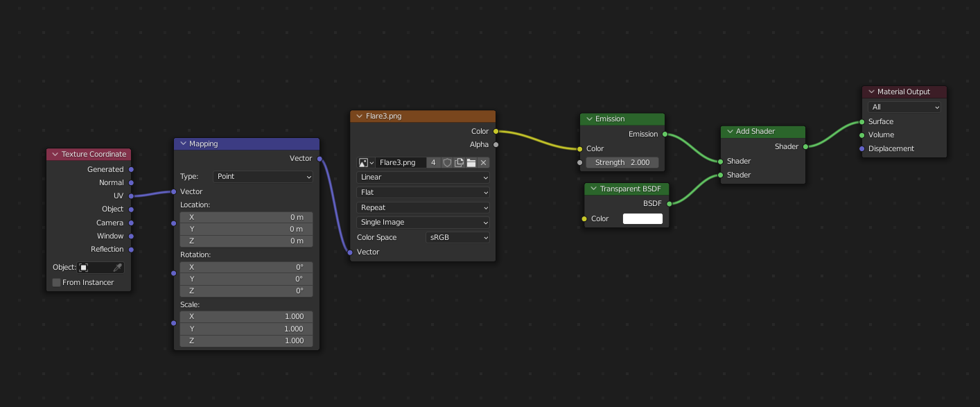Screen dimensions: 980x407
Task: Select the Add Shader node by its title text
Action: tap(755, 132)
